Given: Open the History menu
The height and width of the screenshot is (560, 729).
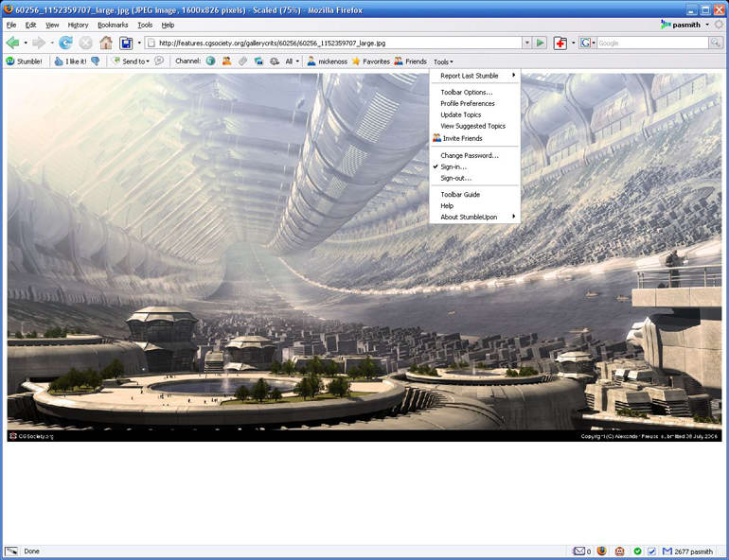Looking at the screenshot, I should pos(78,26).
